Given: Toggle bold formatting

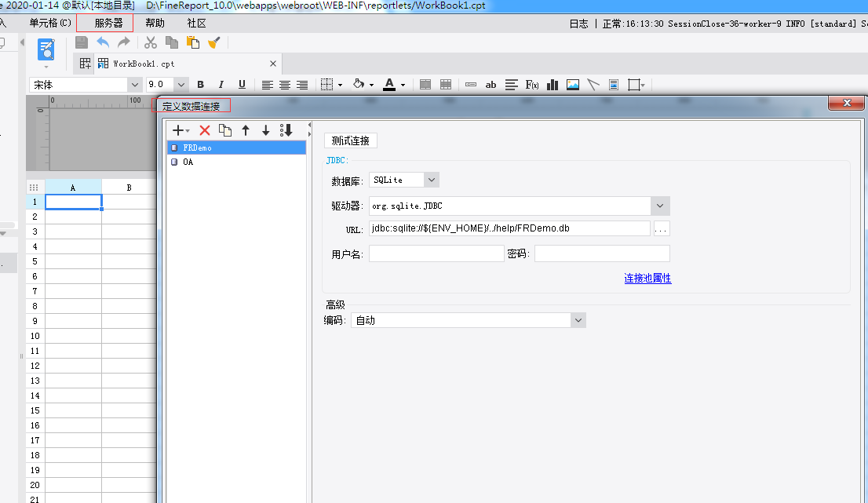Looking at the screenshot, I should click(201, 85).
